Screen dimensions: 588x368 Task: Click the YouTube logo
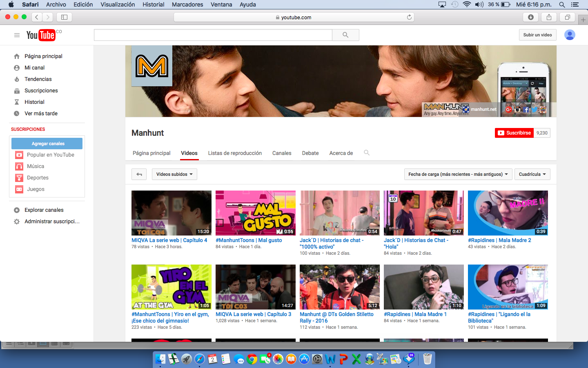click(41, 35)
